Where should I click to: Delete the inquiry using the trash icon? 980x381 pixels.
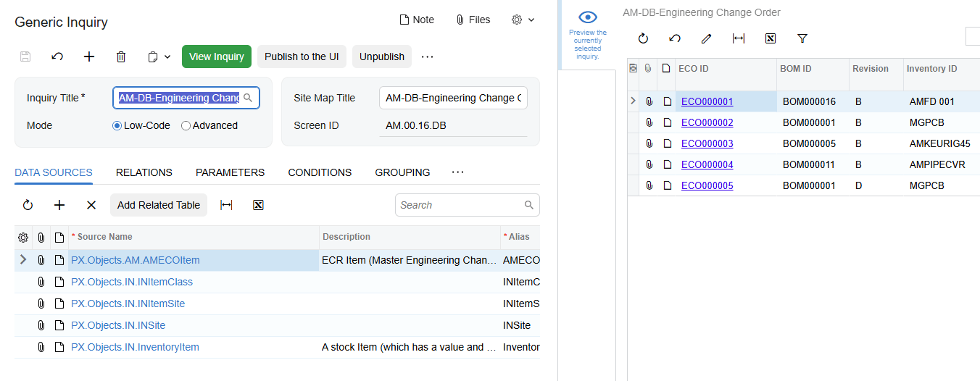[121, 56]
